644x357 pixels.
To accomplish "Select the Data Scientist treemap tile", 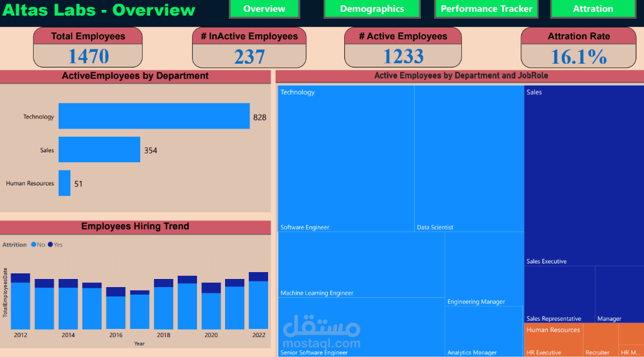I will (469, 159).
